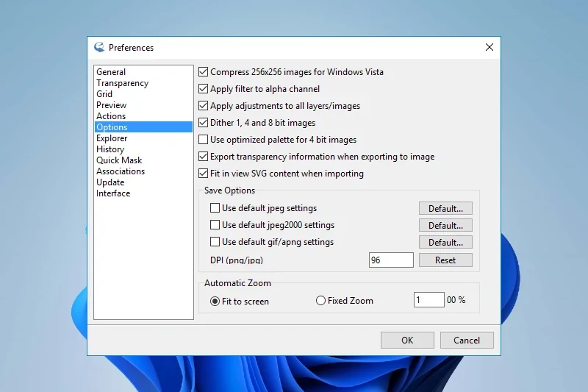
Task: Disable Dither 1, 4 and 8 bit images
Action: (204, 123)
